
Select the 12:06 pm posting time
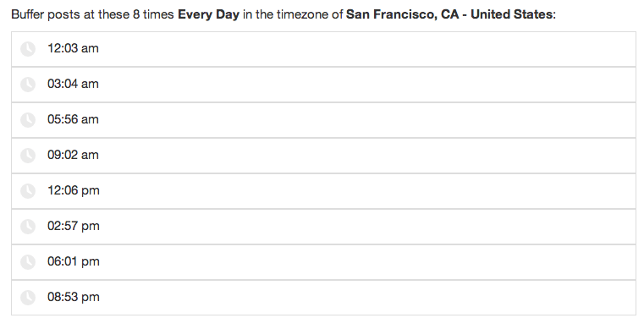tap(74, 191)
